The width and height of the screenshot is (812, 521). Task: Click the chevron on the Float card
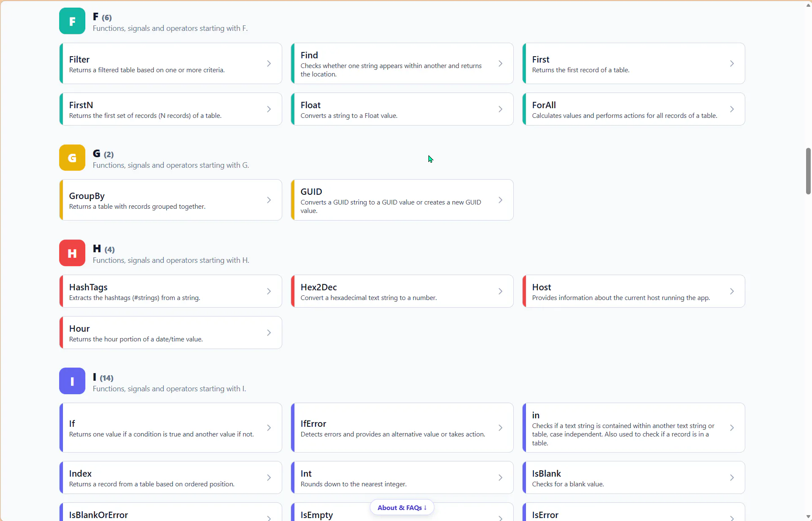[x=501, y=109]
